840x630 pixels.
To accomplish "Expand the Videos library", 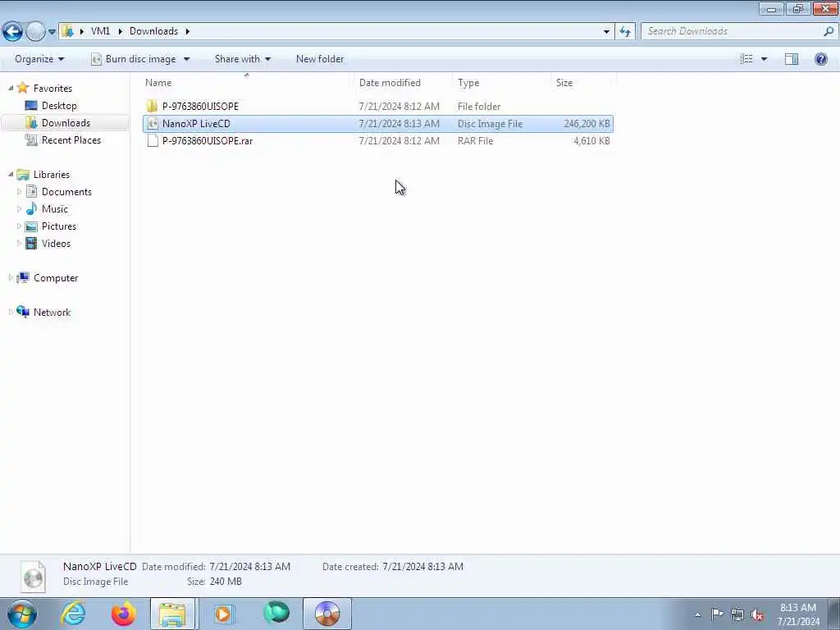I will coord(20,243).
